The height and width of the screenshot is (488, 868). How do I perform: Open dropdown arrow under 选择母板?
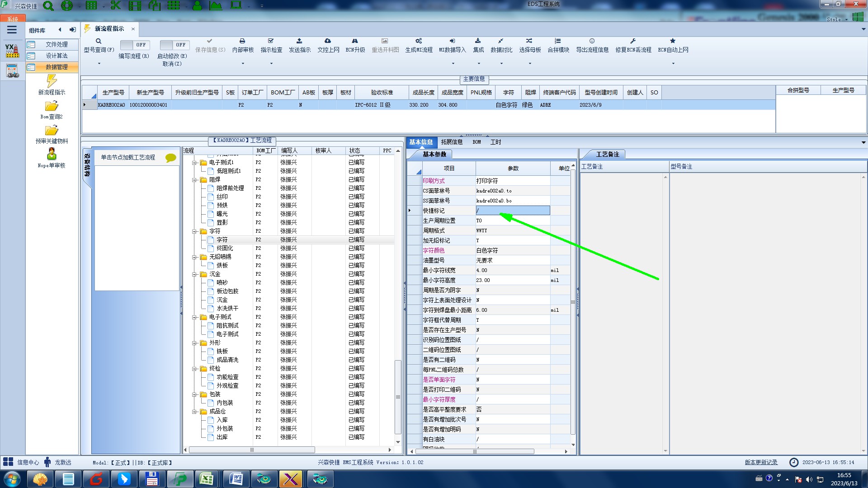pos(530,63)
